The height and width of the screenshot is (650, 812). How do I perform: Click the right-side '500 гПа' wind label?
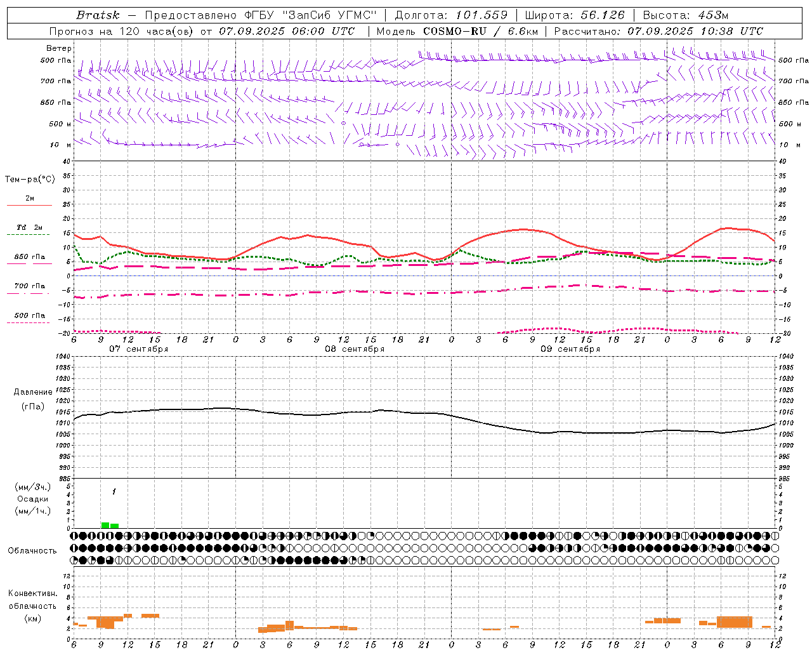point(794,61)
